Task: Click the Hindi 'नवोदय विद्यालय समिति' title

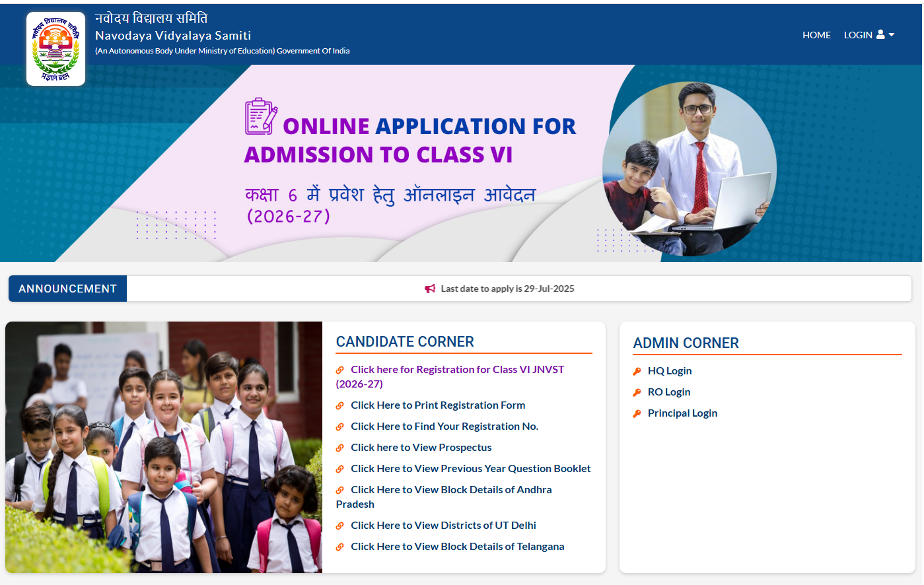Action: 151,18
